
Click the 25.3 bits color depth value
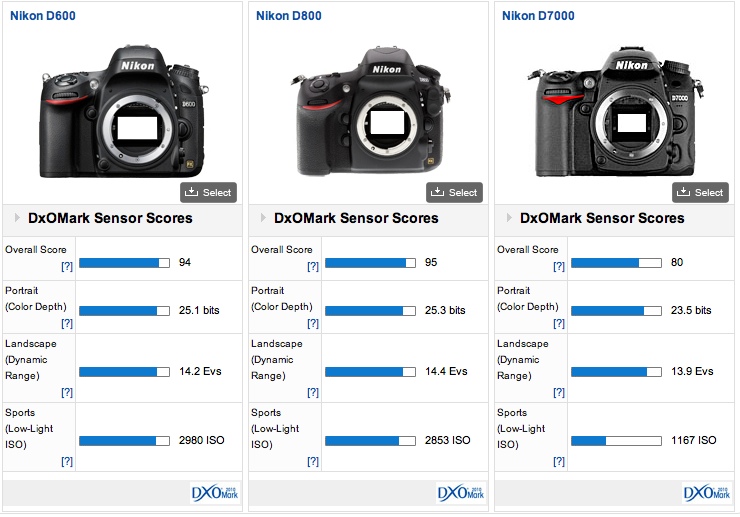[445, 310]
